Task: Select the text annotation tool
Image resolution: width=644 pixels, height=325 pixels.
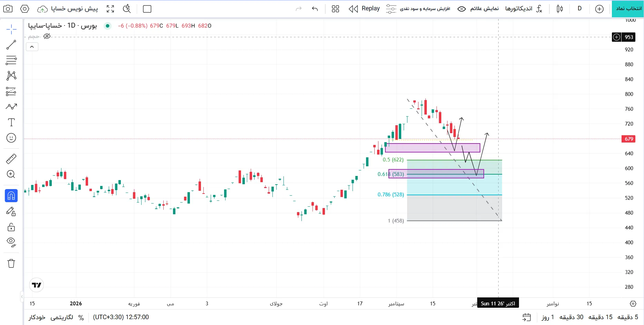Action: [x=11, y=122]
